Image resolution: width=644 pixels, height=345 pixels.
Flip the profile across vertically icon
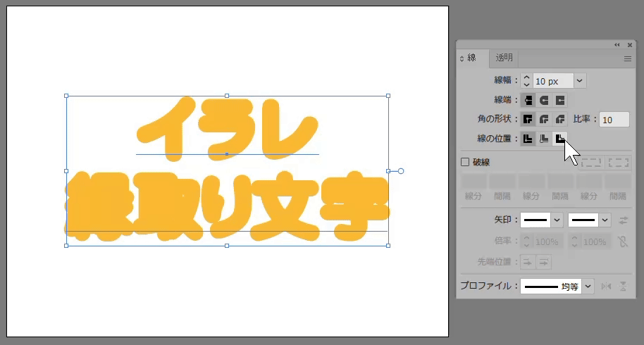pyautogui.click(x=623, y=286)
